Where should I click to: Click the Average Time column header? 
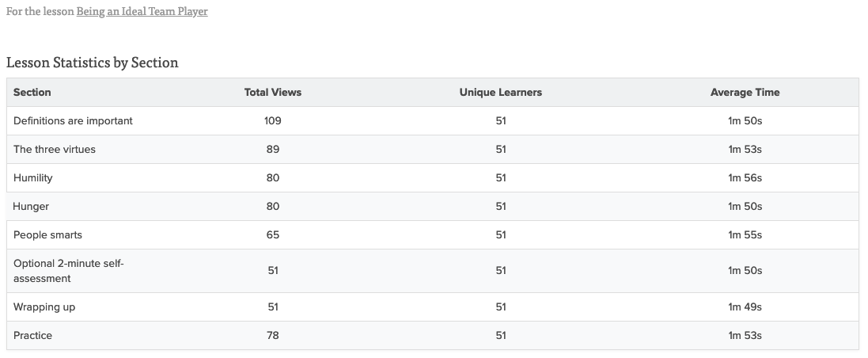click(745, 93)
